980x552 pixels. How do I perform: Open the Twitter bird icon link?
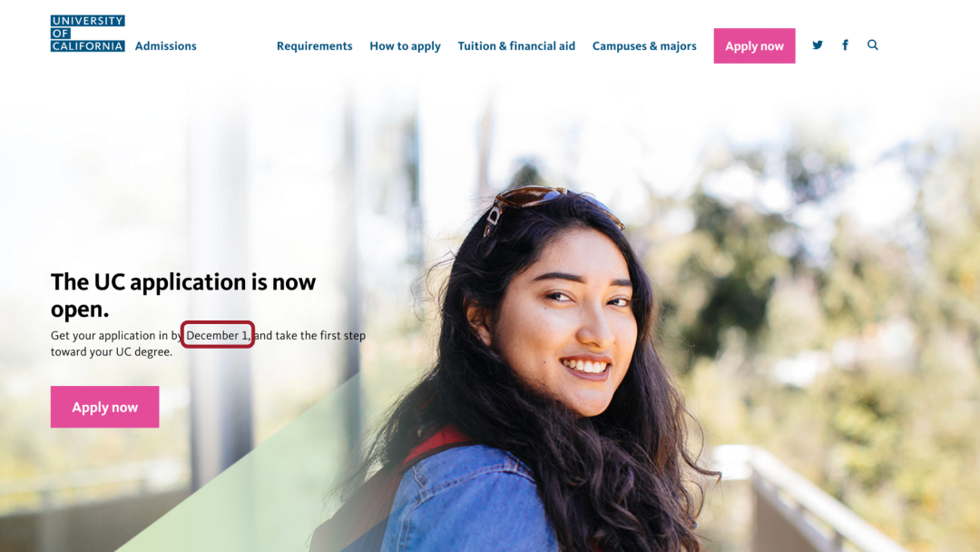pos(817,45)
